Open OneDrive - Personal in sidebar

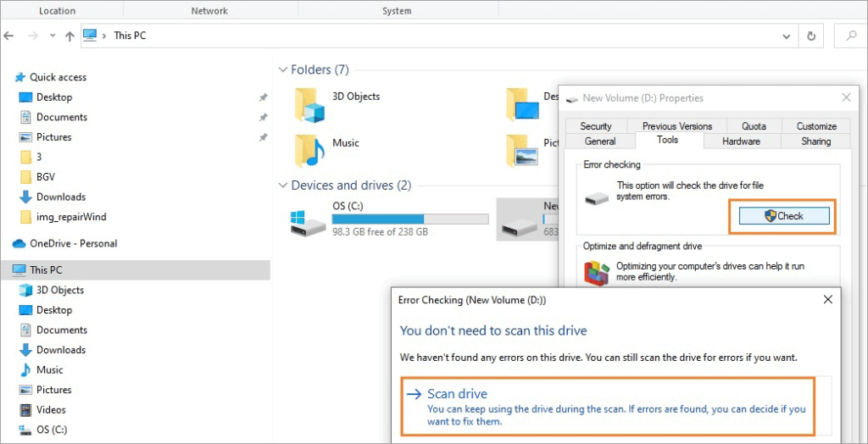(x=73, y=243)
